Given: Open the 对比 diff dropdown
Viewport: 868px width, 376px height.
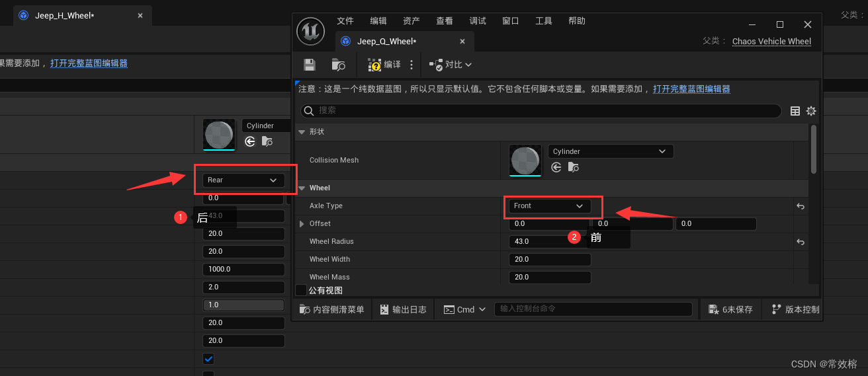Looking at the screenshot, I should pos(451,64).
